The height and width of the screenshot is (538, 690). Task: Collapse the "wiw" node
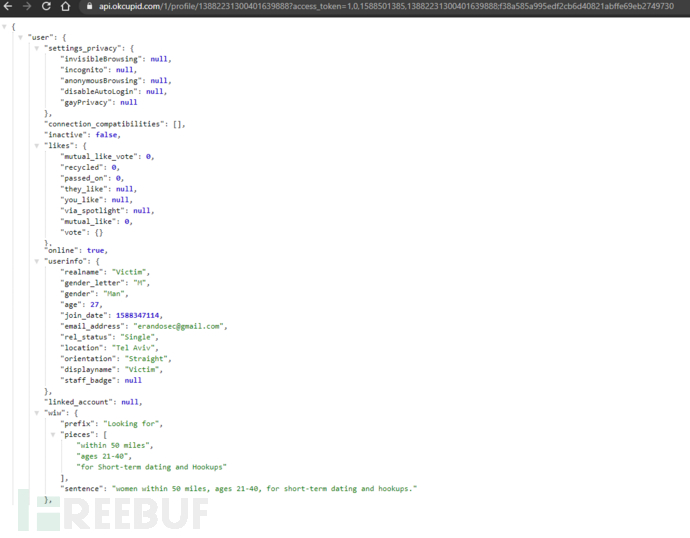tap(37, 413)
